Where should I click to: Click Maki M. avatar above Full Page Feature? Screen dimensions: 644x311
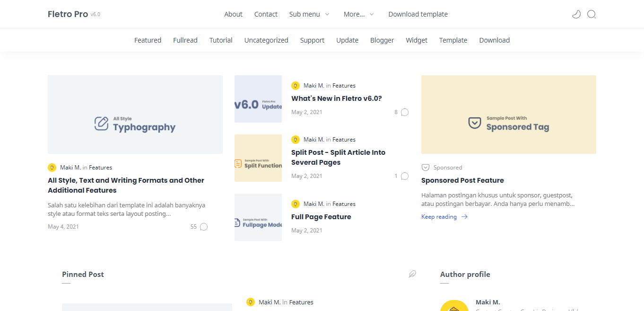pyautogui.click(x=296, y=204)
